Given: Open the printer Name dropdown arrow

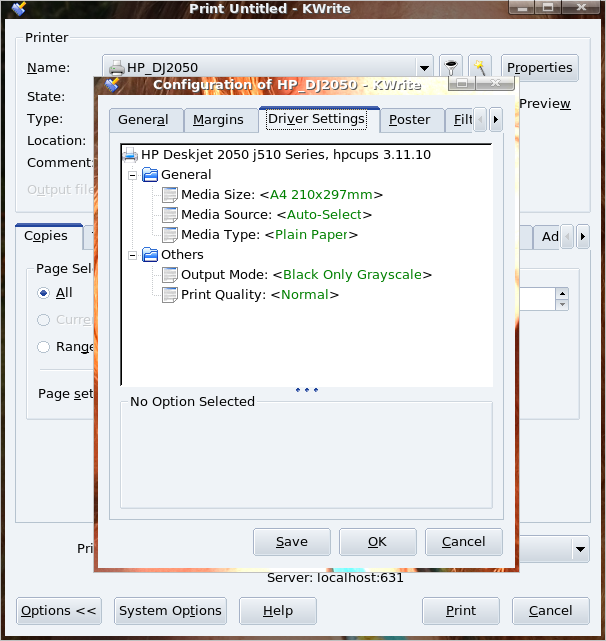Looking at the screenshot, I should tap(424, 68).
